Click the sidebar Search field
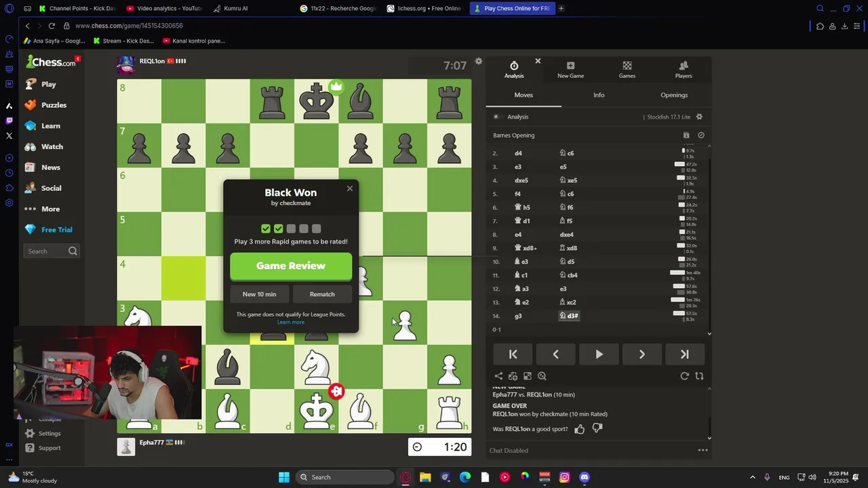 [x=52, y=251]
